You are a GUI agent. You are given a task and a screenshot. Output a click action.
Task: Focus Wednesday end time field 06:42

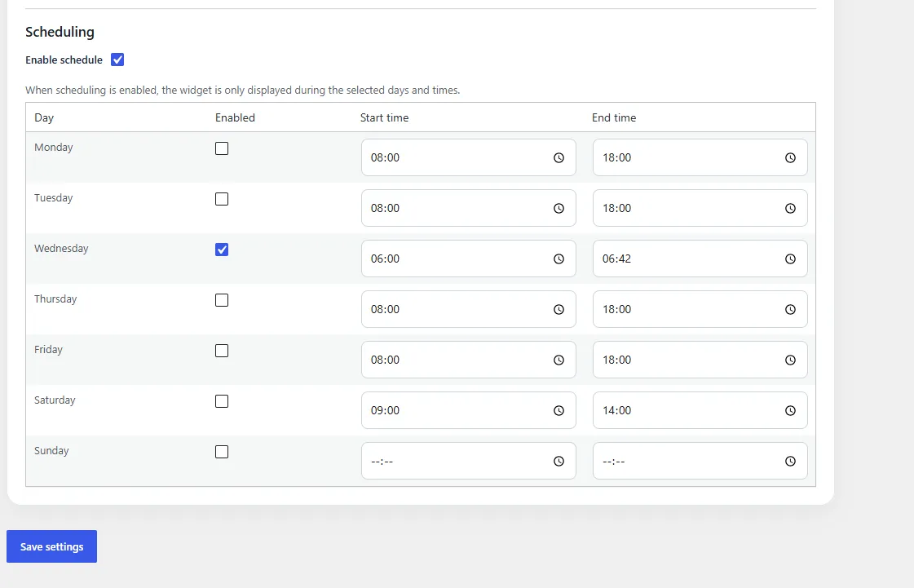click(700, 259)
